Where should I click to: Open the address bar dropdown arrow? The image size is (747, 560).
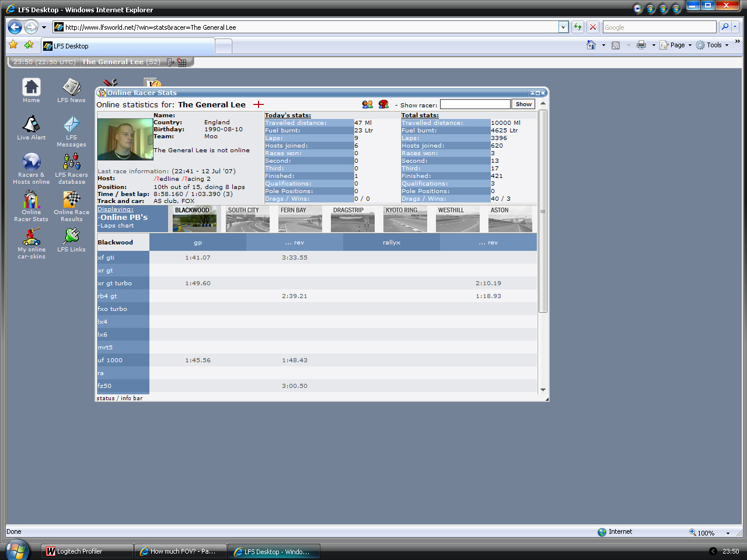pyautogui.click(x=563, y=27)
